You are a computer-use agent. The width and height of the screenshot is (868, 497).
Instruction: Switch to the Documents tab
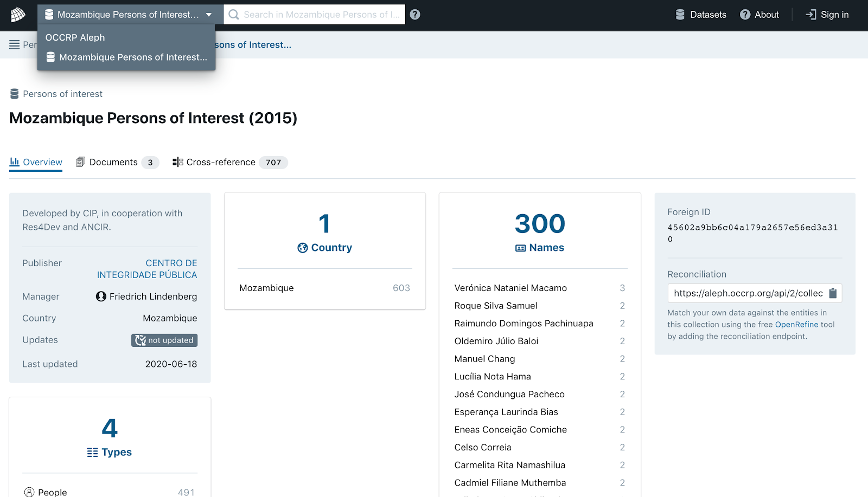pos(113,162)
